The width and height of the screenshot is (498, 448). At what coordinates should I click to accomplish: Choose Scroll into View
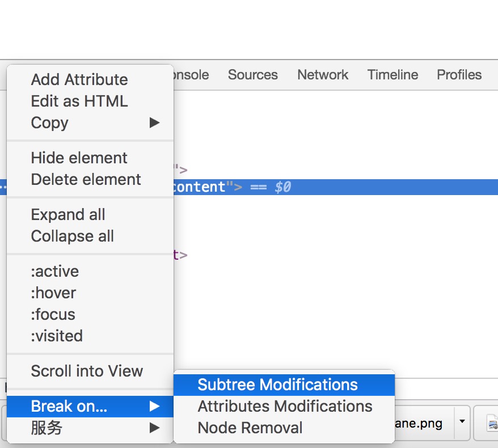tap(90, 371)
